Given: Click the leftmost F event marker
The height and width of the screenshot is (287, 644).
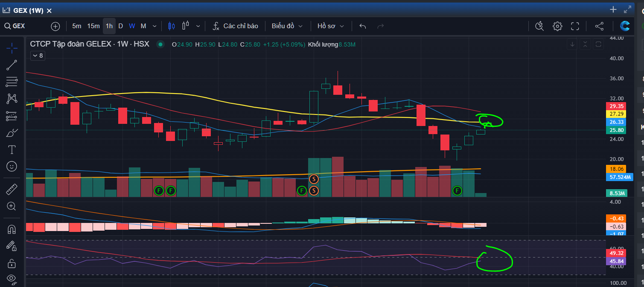Looking at the screenshot, I should (159, 190).
